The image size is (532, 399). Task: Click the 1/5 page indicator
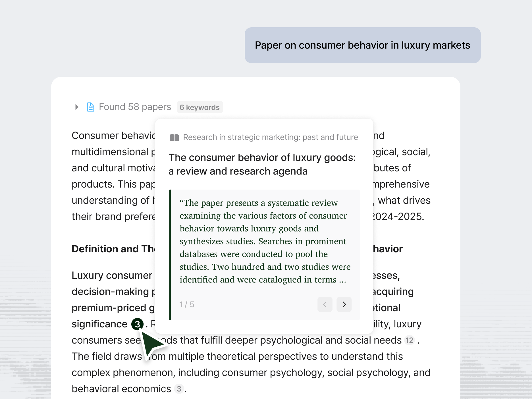pyautogui.click(x=186, y=304)
